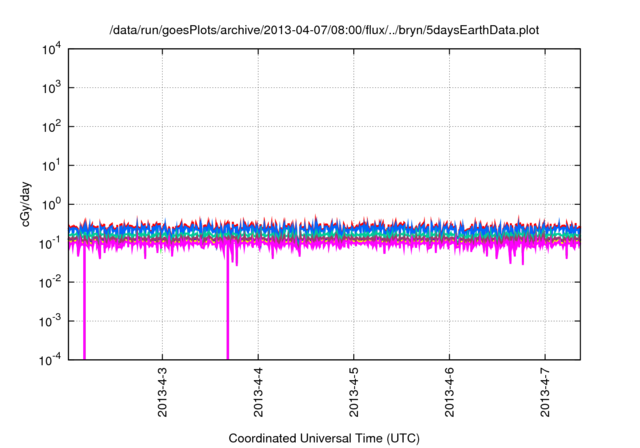
Task: Click the 10^-3 y-axis tick label
Action: 51,321
